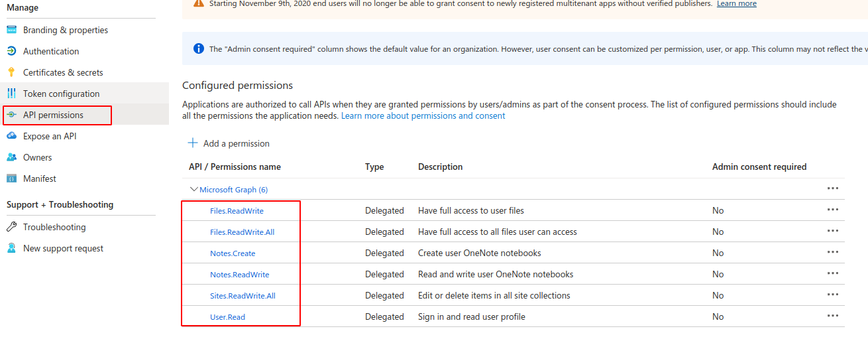Screen dimensions: 868x343
Task: Collapse the Microsoft Graph chevron
Action: tap(194, 190)
